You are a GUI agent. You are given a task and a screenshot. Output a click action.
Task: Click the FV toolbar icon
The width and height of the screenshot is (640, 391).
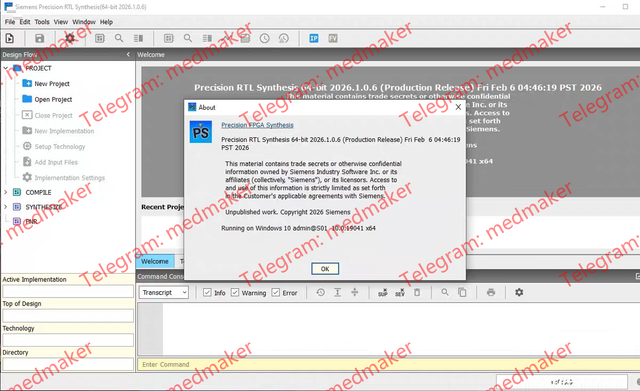333,38
